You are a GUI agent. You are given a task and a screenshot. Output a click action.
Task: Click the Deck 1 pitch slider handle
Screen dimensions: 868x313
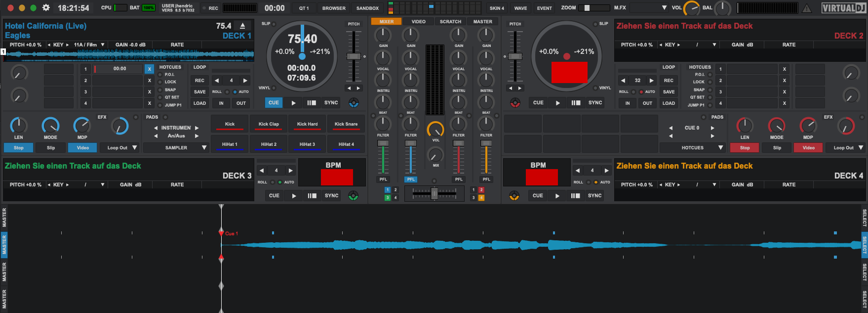[x=354, y=56]
